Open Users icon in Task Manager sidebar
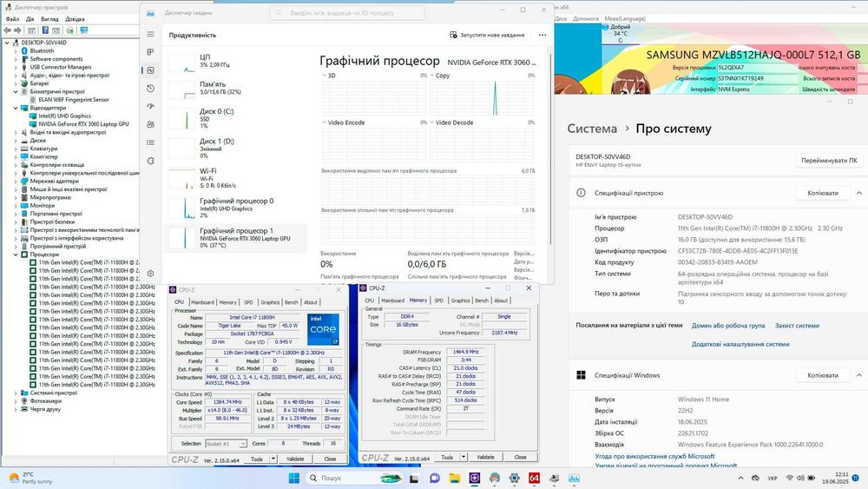Viewport: 868px width, 489px height. pos(150,124)
